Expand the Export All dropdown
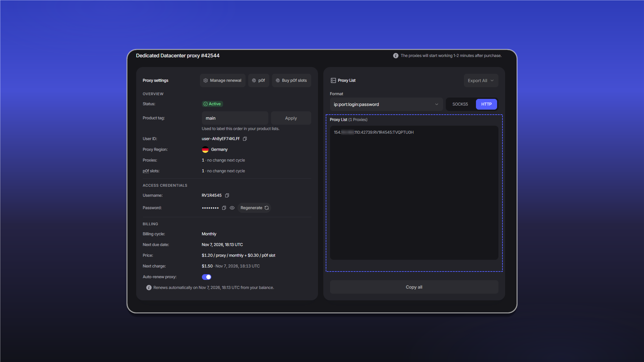Screen dimensions: 644x362 [481, 80]
